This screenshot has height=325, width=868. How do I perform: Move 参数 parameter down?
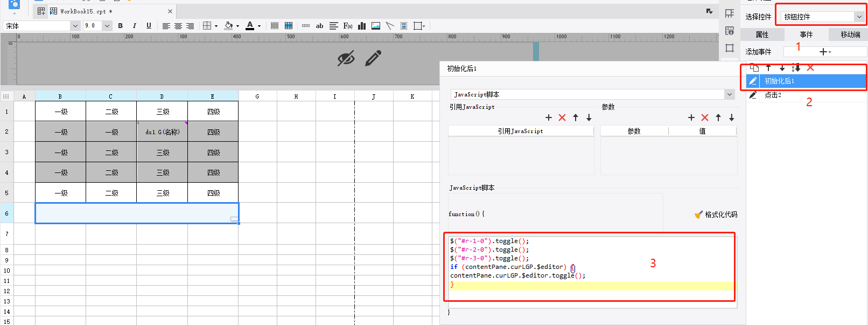[x=732, y=117]
